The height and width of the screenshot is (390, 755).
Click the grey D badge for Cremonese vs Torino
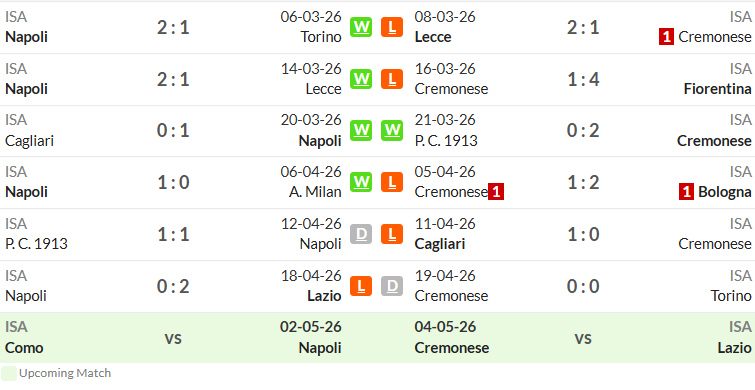(x=392, y=286)
